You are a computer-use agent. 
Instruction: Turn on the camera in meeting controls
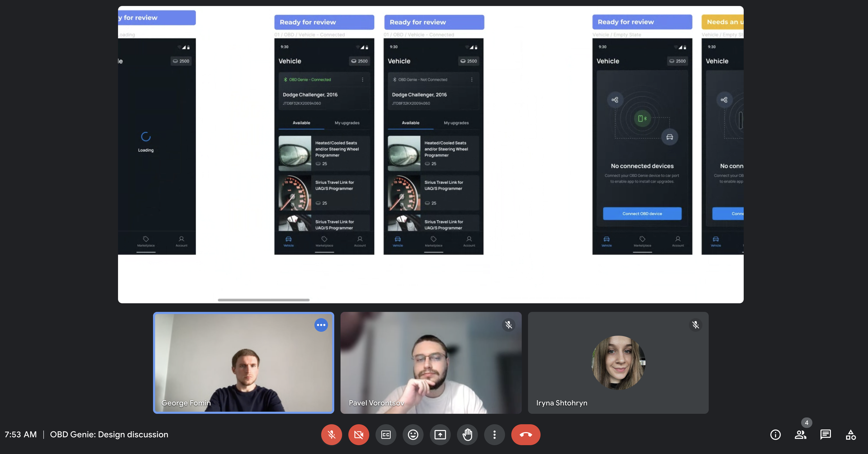click(359, 435)
